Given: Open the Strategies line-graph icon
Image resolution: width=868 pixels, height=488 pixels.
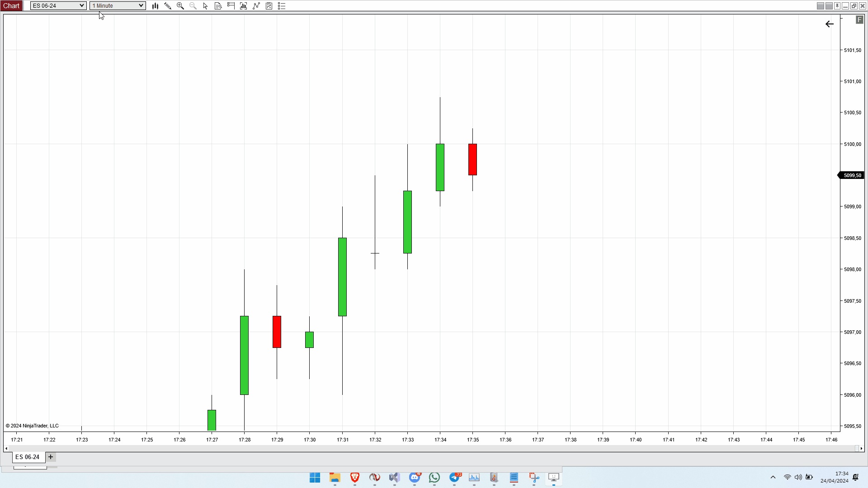Looking at the screenshot, I should click(256, 6).
